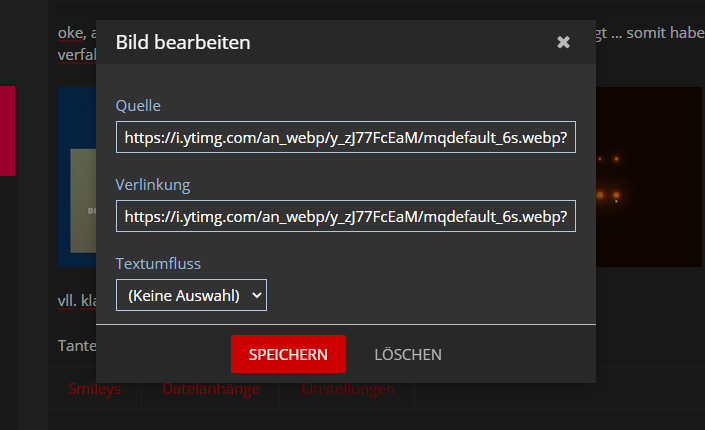
Task: Switch to the Smileys tab
Action: pos(95,389)
